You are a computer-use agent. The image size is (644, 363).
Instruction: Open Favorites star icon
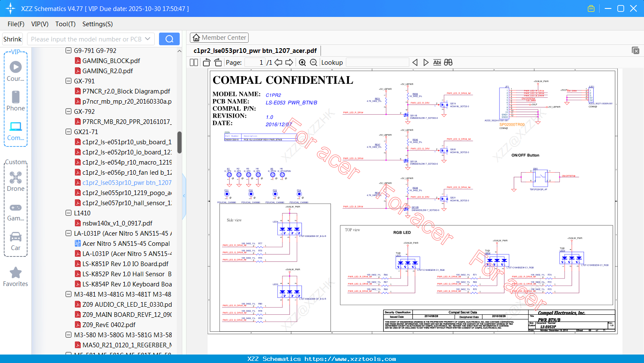pos(16,277)
